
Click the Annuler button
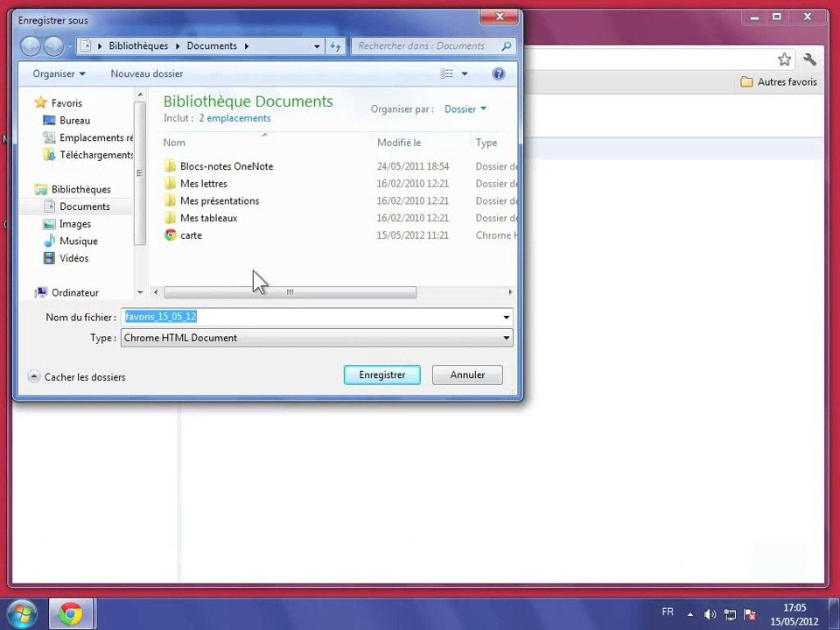pos(467,375)
